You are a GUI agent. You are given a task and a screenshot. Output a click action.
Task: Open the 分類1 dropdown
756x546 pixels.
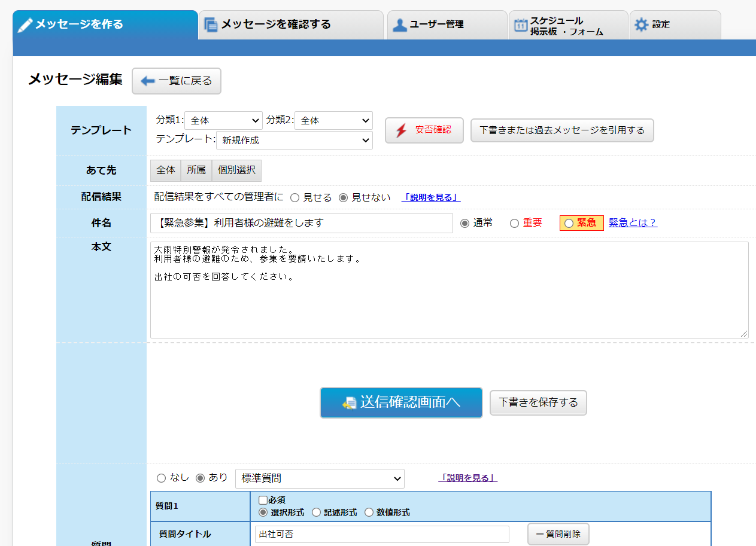(x=224, y=120)
